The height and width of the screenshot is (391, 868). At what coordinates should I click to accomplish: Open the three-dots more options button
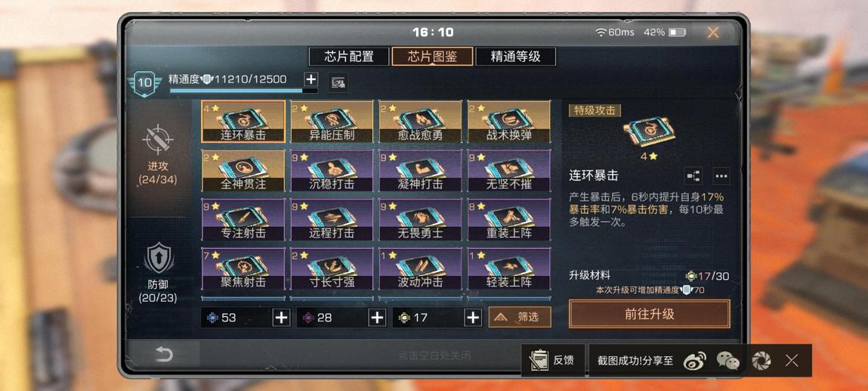[721, 175]
